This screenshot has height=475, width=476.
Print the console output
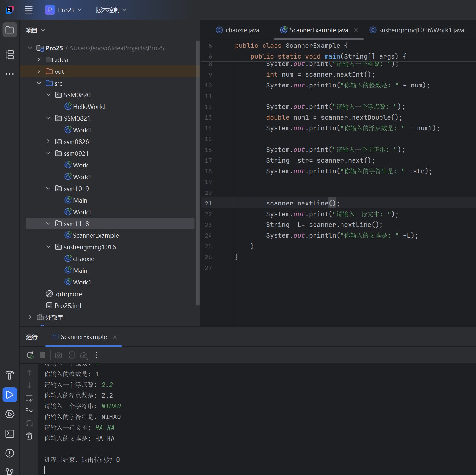[x=29, y=423]
